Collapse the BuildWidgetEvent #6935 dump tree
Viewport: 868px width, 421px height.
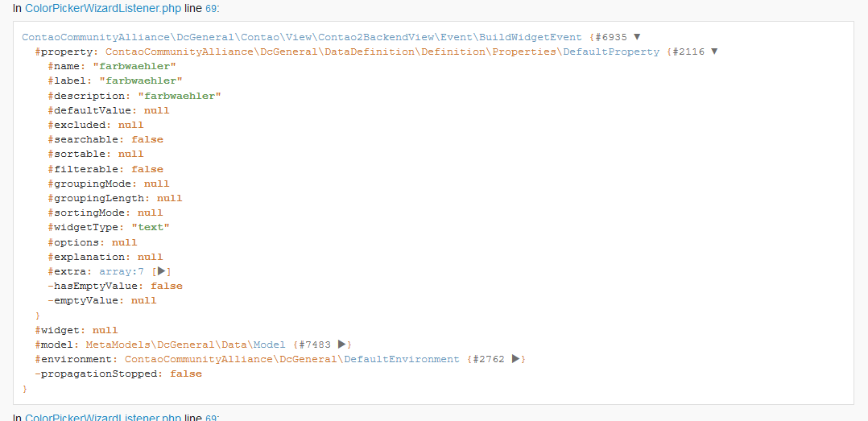637,37
